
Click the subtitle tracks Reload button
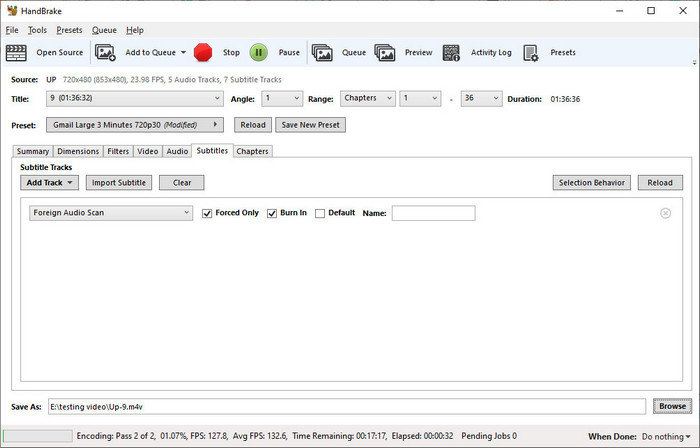click(x=660, y=183)
